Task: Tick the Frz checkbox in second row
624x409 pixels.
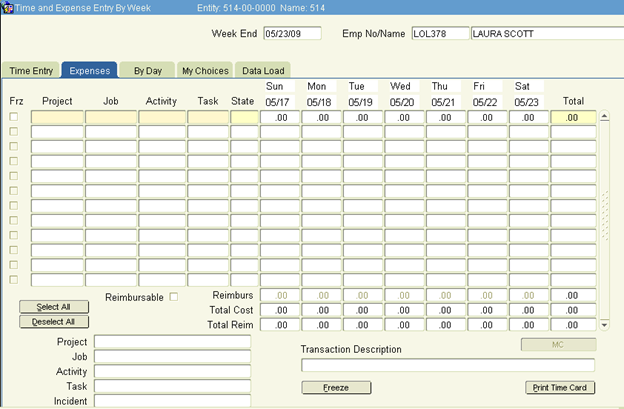Action: 14,131
